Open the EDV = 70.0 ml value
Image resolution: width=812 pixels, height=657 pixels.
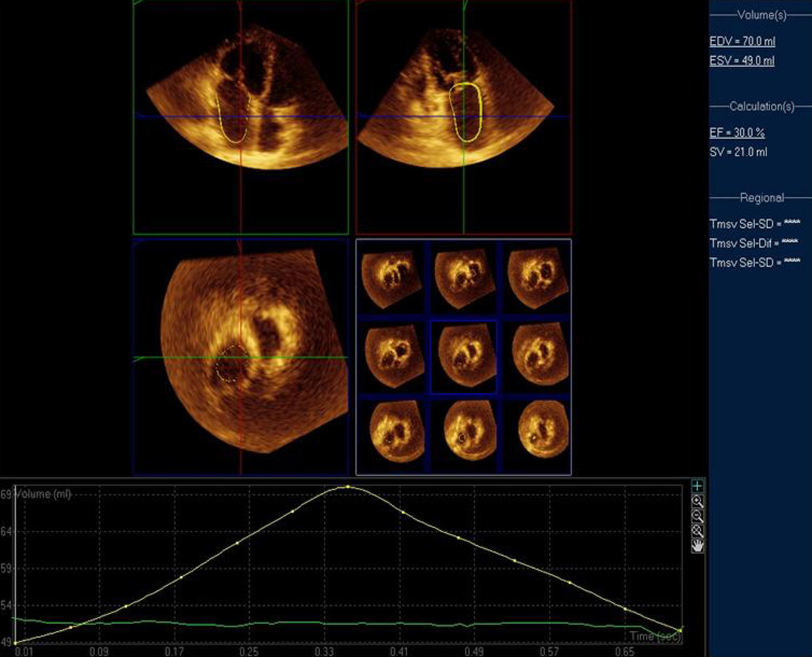742,41
